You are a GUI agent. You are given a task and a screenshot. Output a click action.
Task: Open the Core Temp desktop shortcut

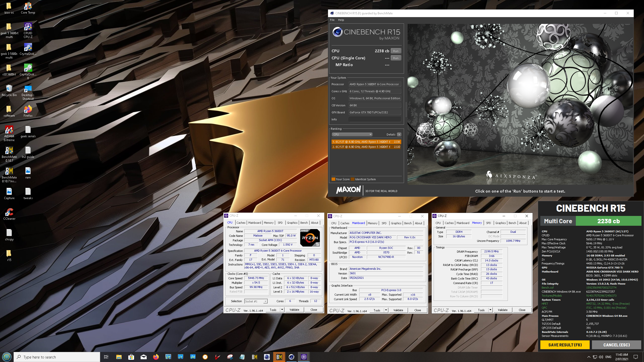tap(28, 8)
